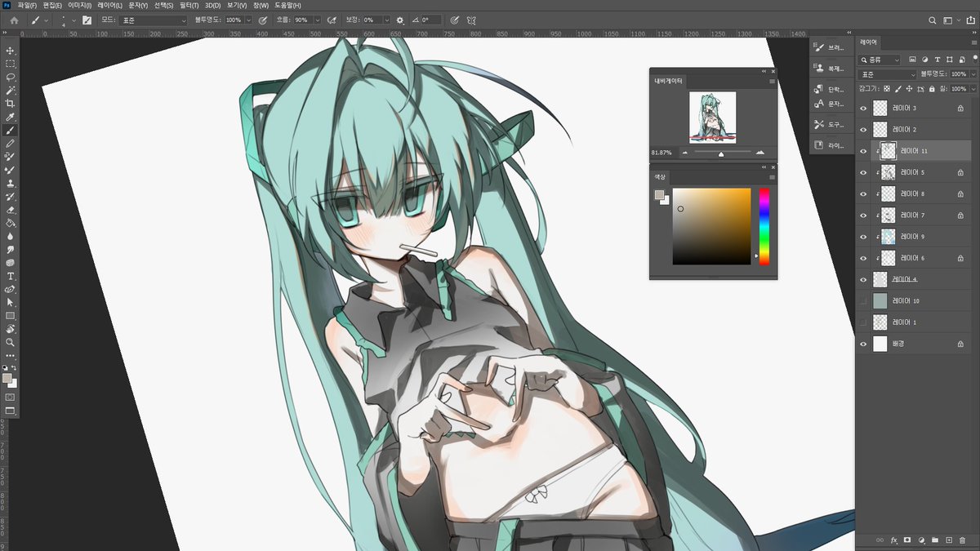The width and height of the screenshot is (980, 551).
Task: Select the Crop tool
Action: coord(11,104)
